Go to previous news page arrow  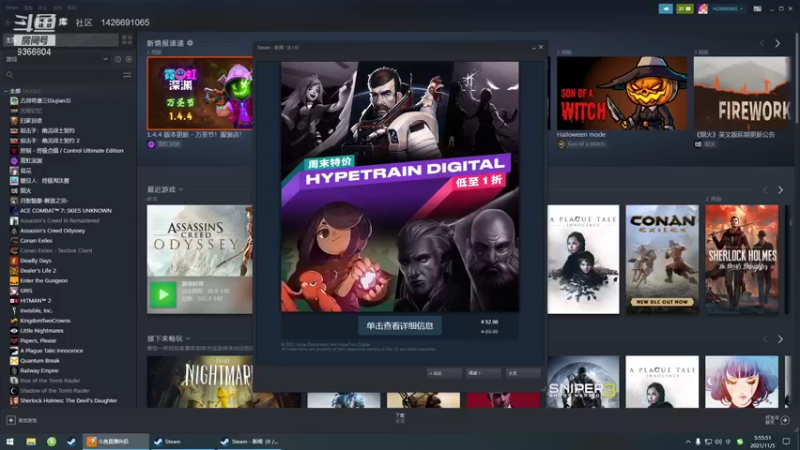pos(762,43)
